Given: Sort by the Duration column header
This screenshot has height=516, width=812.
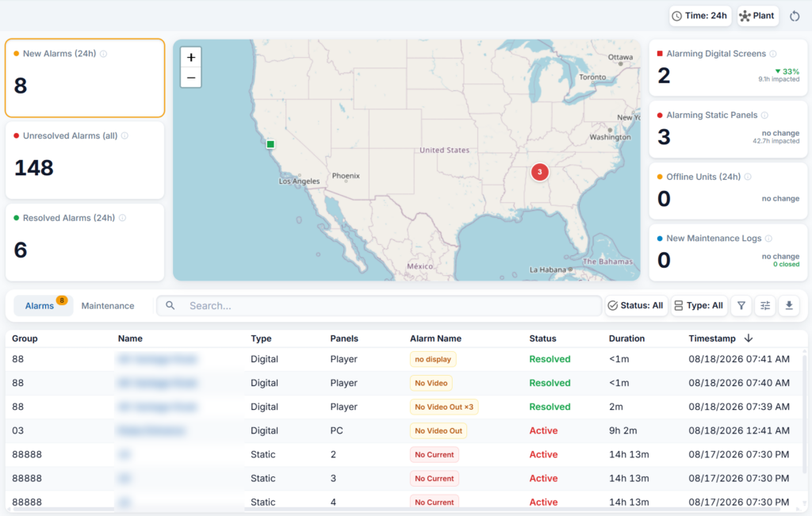Looking at the screenshot, I should (x=626, y=338).
